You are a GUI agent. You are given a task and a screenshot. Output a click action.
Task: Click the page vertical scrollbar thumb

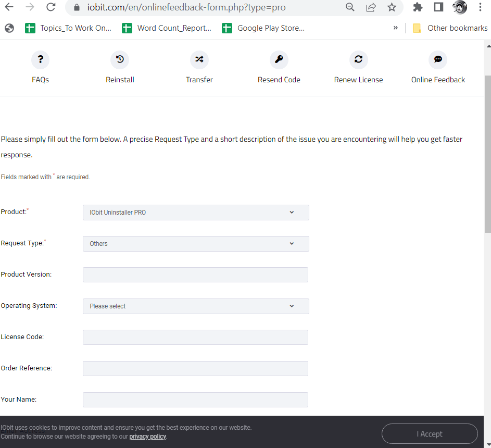(x=487, y=154)
